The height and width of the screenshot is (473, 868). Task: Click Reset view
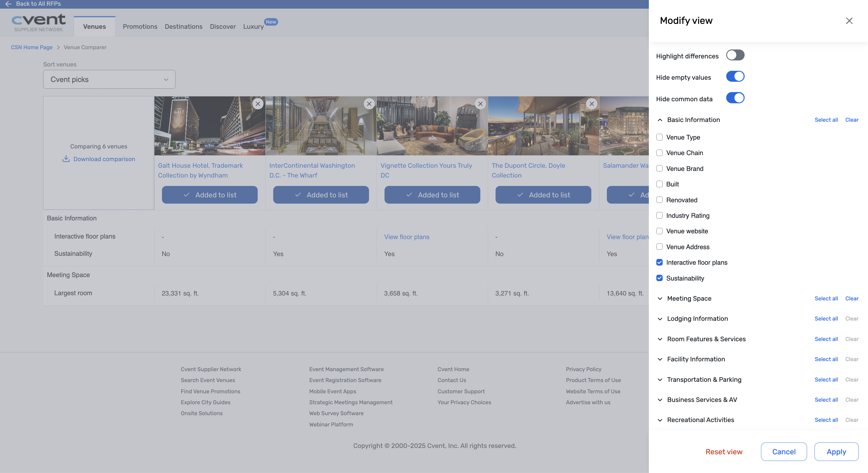pyautogui.click(x=724, y=452)
